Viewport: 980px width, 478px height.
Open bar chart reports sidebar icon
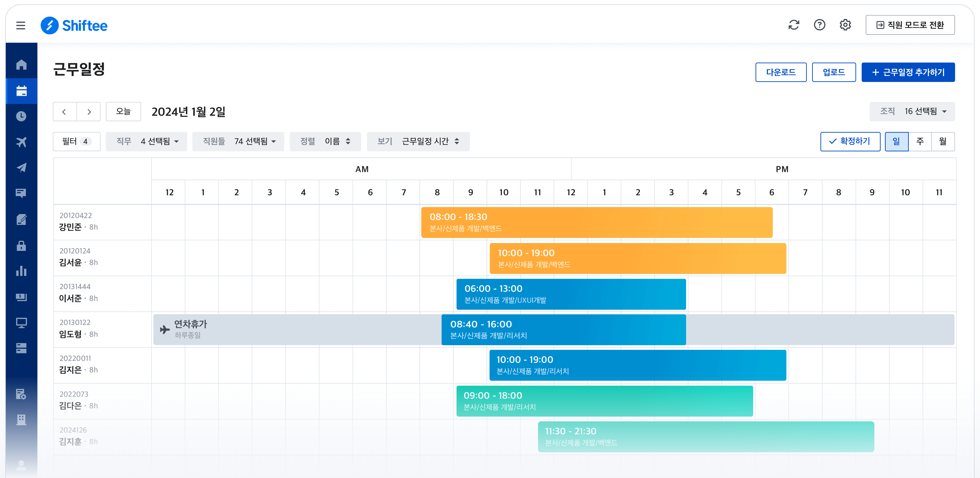pyautogui.click(x=21, y=271)
